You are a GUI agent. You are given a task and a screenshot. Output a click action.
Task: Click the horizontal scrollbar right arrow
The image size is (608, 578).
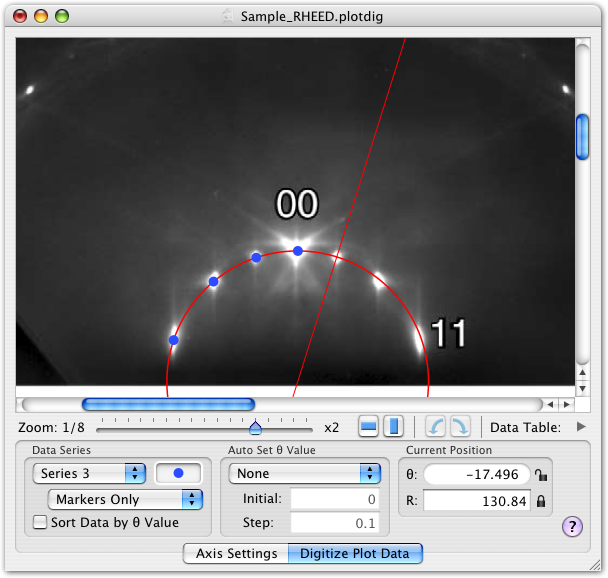point(567,405)
